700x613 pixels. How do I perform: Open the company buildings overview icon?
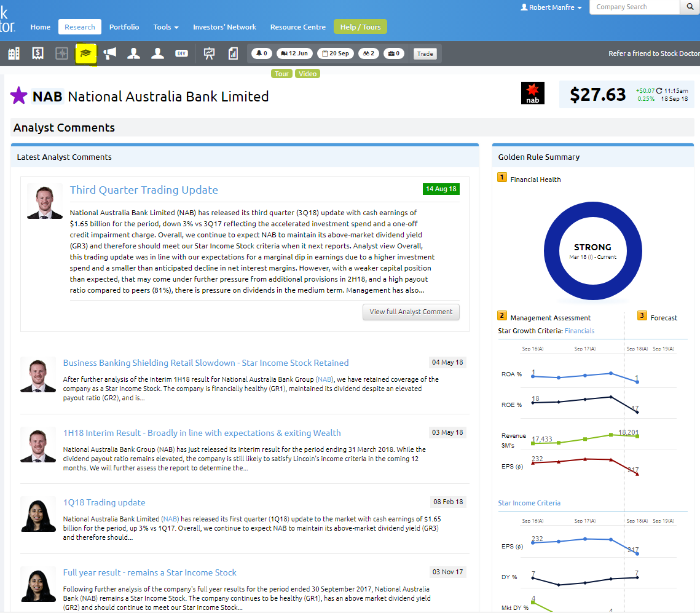(x=14, y=53)
